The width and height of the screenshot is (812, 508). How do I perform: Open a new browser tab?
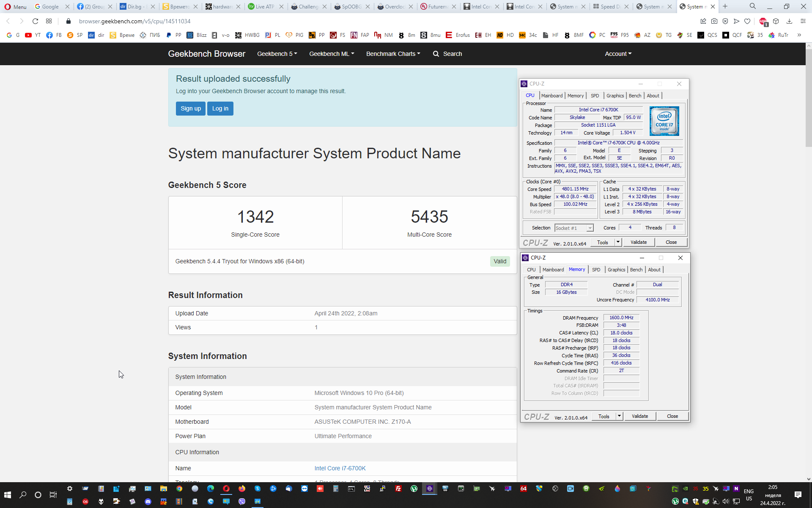[x=725, y=6]
